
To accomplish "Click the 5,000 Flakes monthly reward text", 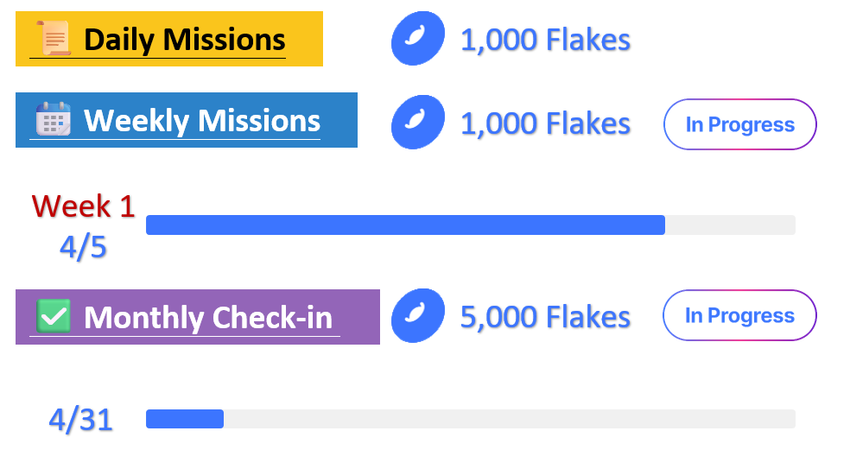I will point(545,317).
